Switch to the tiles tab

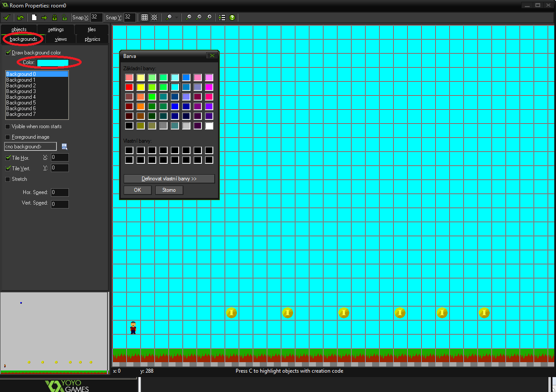tap(92, 29)
